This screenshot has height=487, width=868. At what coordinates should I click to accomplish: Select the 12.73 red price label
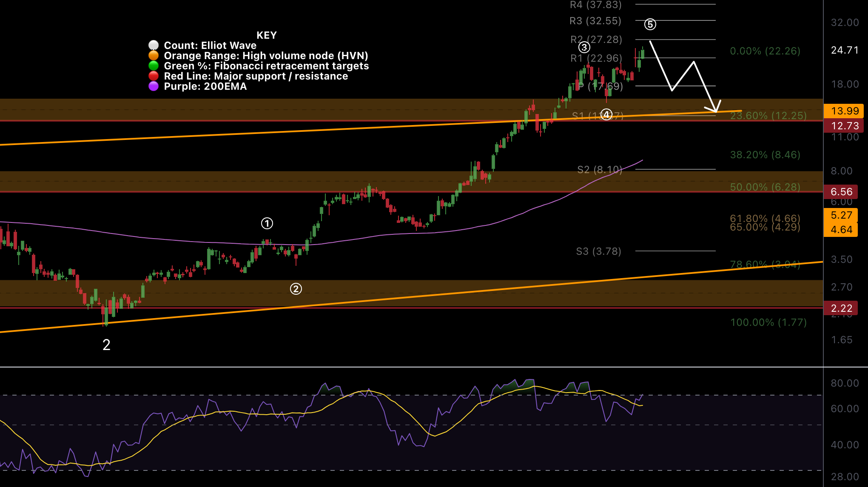coord(844,126)
